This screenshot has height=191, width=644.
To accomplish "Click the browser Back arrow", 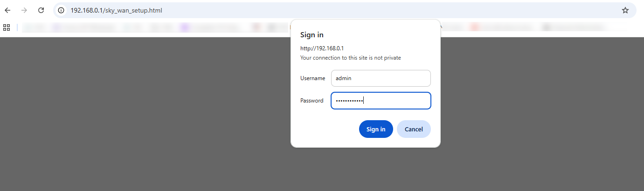I will click(7, 10).
